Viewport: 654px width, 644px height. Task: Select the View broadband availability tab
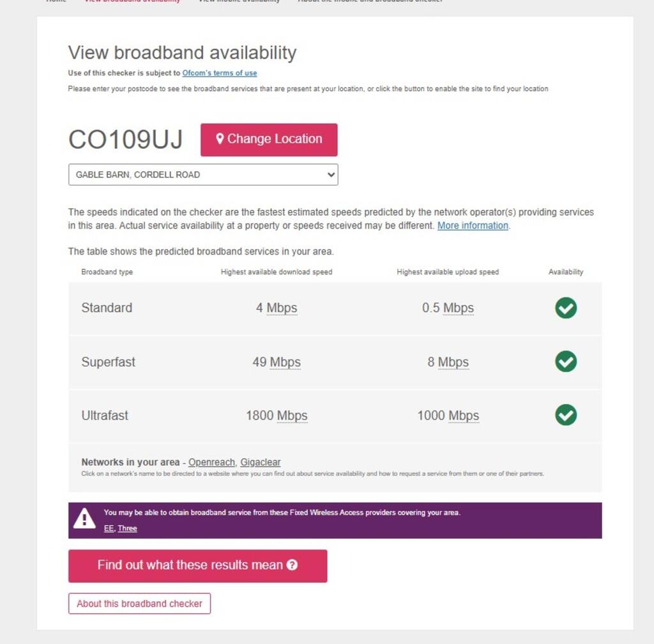pyautogui.click(x=133, y=1)
